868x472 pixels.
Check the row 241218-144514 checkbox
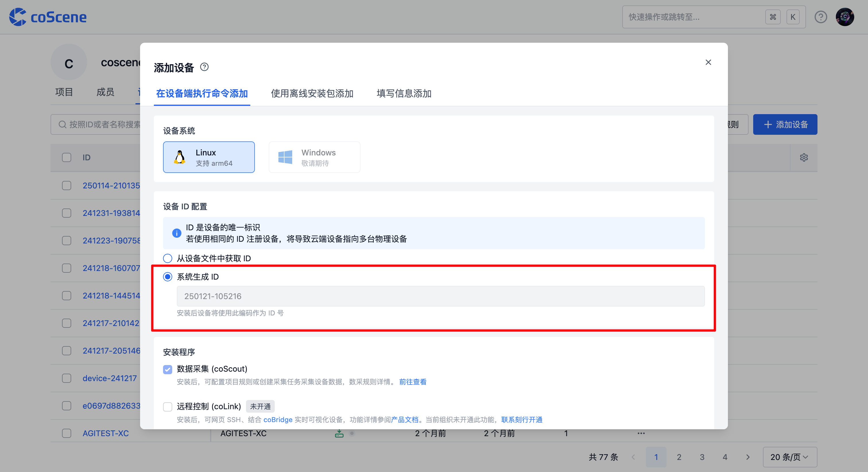tap(67, 296)
